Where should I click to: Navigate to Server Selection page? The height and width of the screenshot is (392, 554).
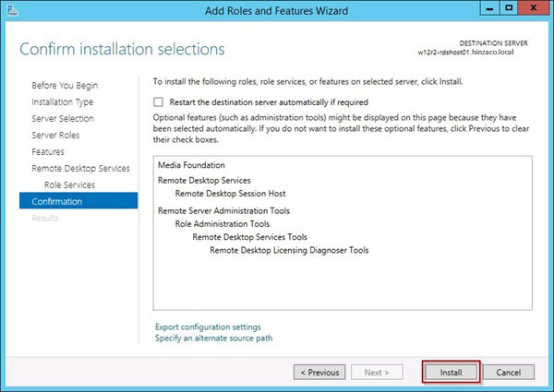62,119
